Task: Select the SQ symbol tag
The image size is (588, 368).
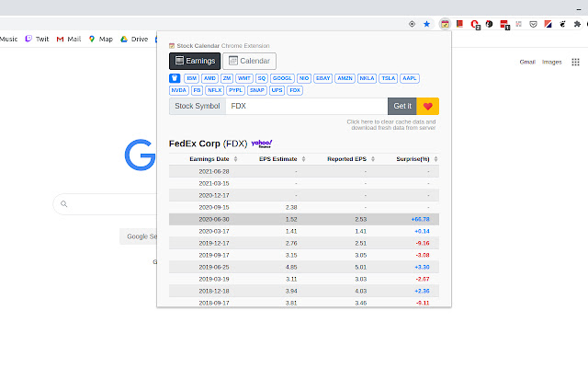Action: [262, 78]
